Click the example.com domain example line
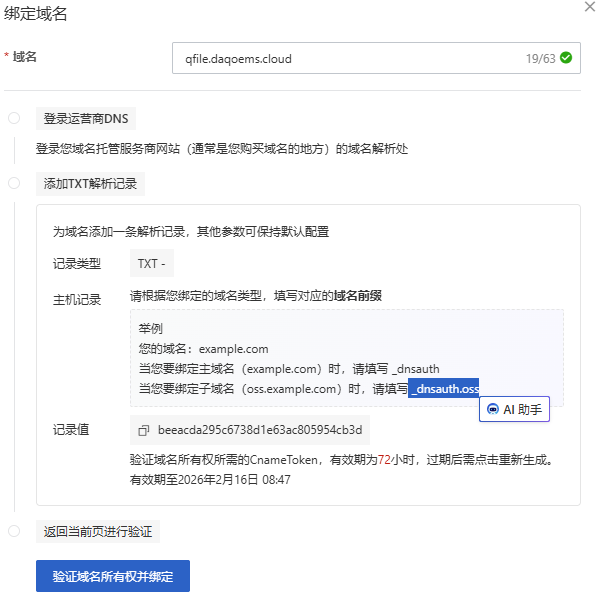Image resolution: width=605 pixels, height=593 pixels. [203, 349]
